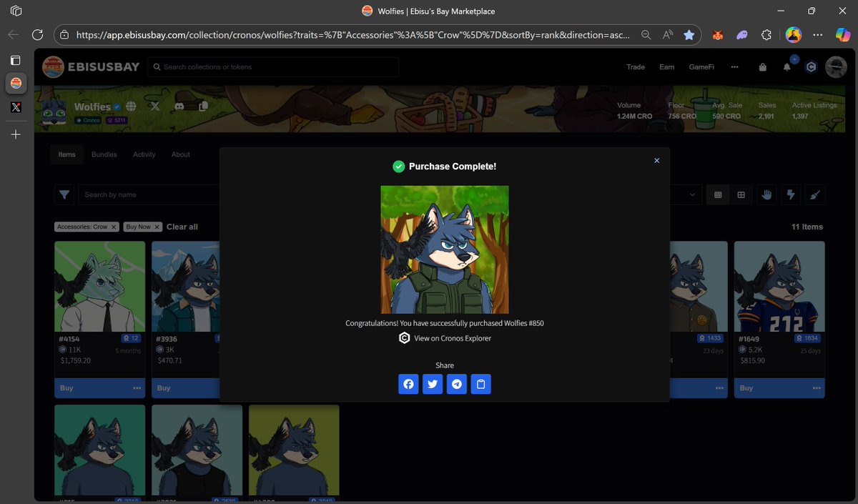Open the navbar overflow menu dots
This screenshot has height=504, width=858.
tap(734, 66)
